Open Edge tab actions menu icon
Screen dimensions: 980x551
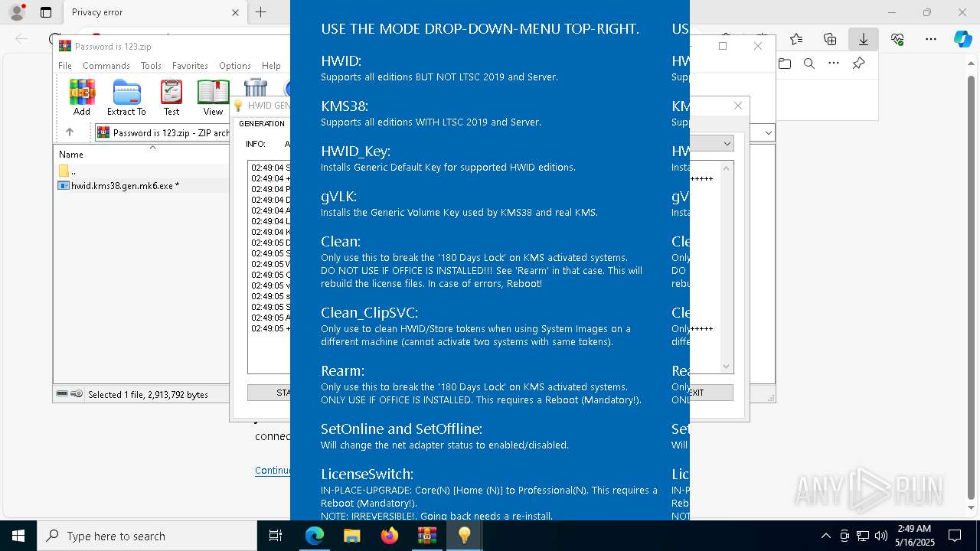pos(46,12)
